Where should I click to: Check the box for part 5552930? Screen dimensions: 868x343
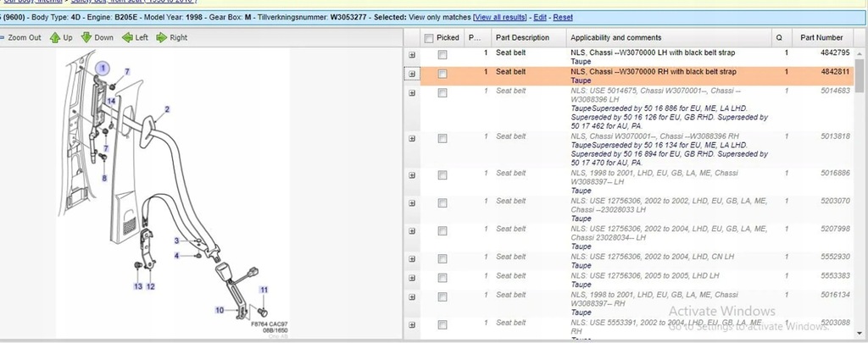tap(442, 259)
